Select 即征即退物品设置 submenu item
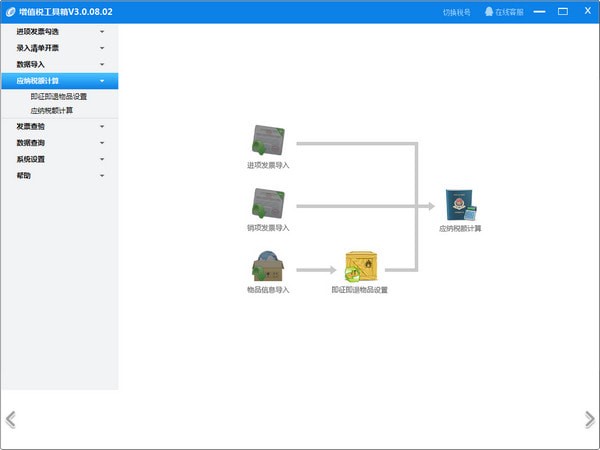 [x=59, y=96]
